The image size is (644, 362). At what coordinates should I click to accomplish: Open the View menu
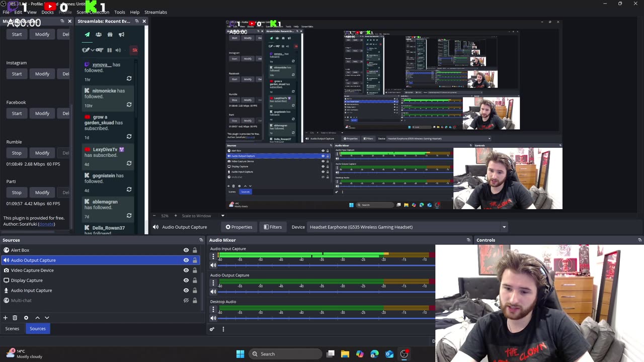[x=32, y=12]
